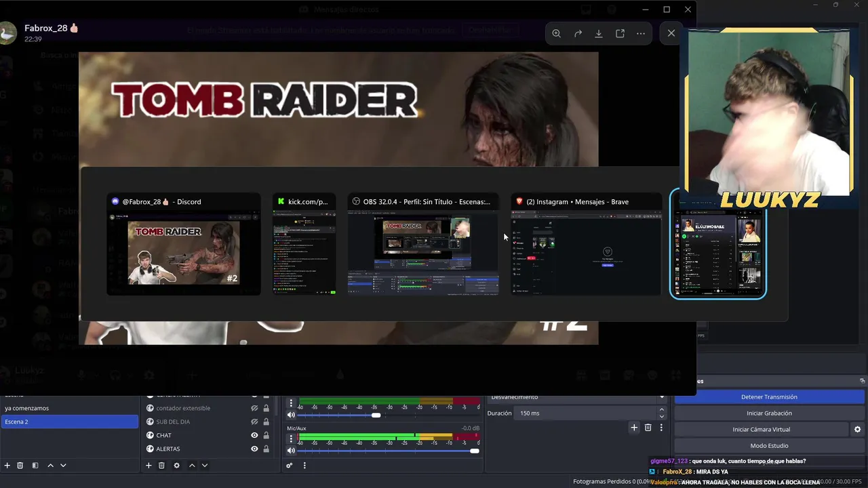This screenshot has width=868, height=488.
Task: Zoom the Tomb Raider image in the viewer
Action: tap(557, 33)
